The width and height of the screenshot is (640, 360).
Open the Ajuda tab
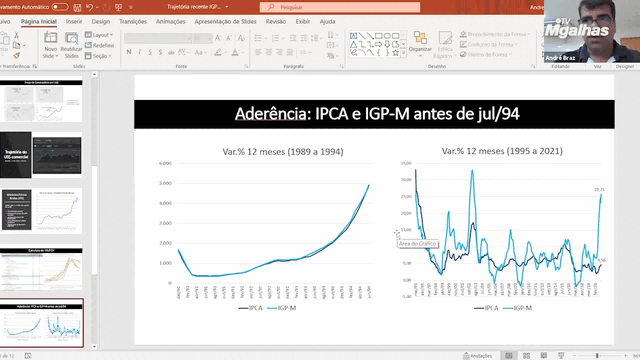click(x=327, y=22)
